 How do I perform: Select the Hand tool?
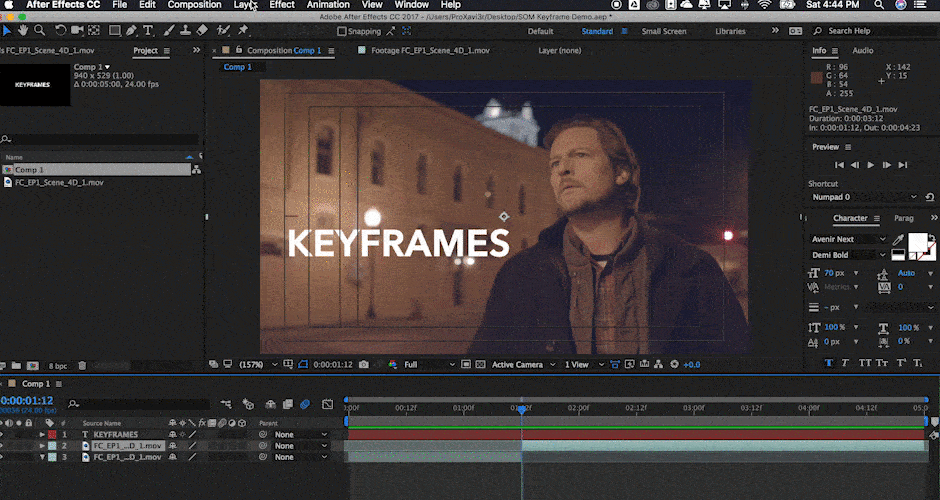23,30
